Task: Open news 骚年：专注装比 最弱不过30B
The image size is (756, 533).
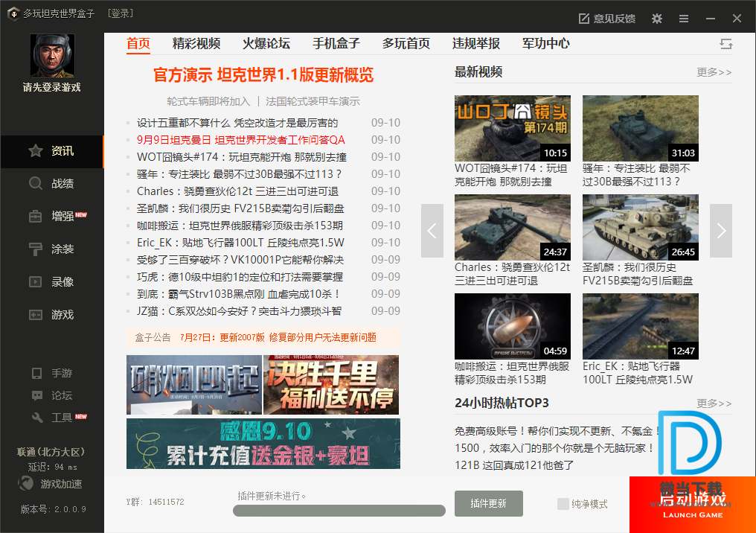Action: 239,174
